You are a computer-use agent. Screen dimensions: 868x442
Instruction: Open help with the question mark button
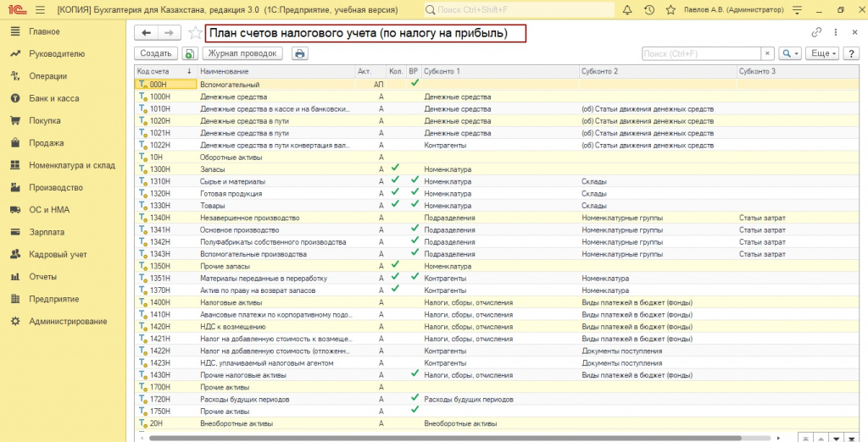click(x=851, y=53)
